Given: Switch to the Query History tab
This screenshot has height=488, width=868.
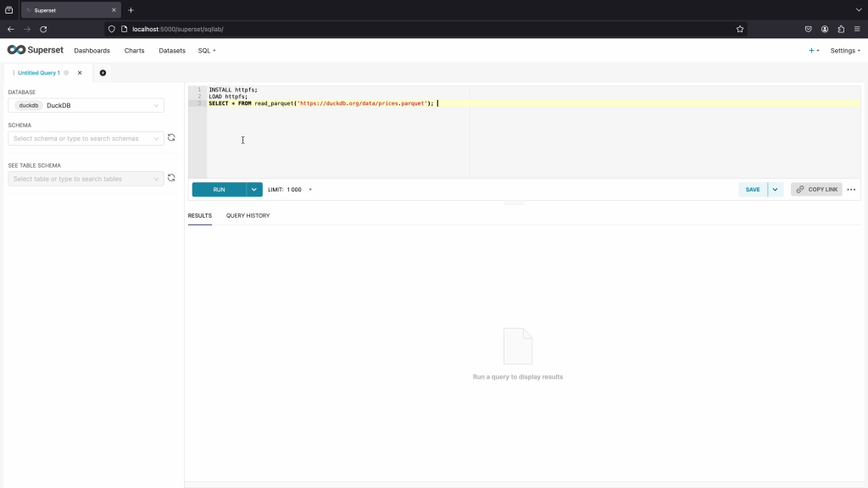Looking at the screenshot, I should click(x=248, y=215).
